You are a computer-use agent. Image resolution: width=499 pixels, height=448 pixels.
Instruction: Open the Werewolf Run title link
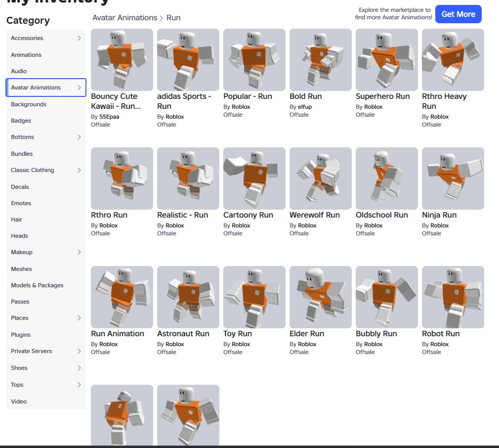(315, 215)
